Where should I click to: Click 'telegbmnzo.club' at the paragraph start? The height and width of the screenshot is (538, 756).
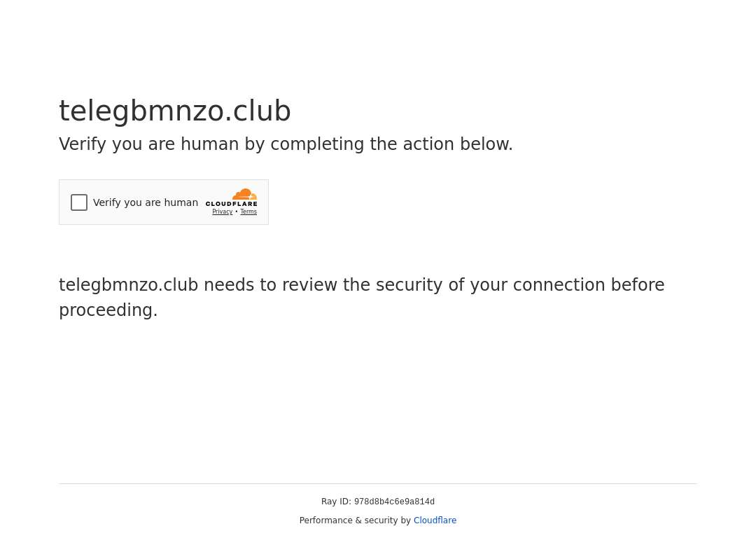[x=129, y=285]
